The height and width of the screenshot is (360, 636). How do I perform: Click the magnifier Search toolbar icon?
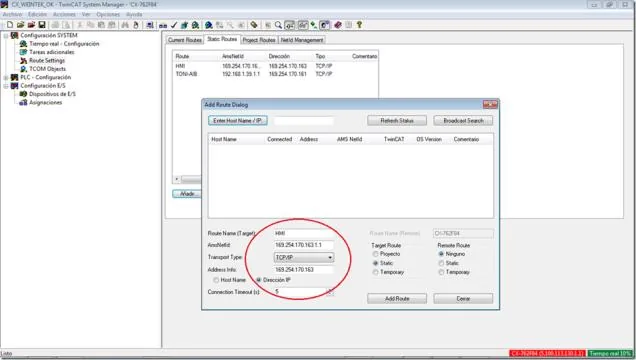click(278, 25)
